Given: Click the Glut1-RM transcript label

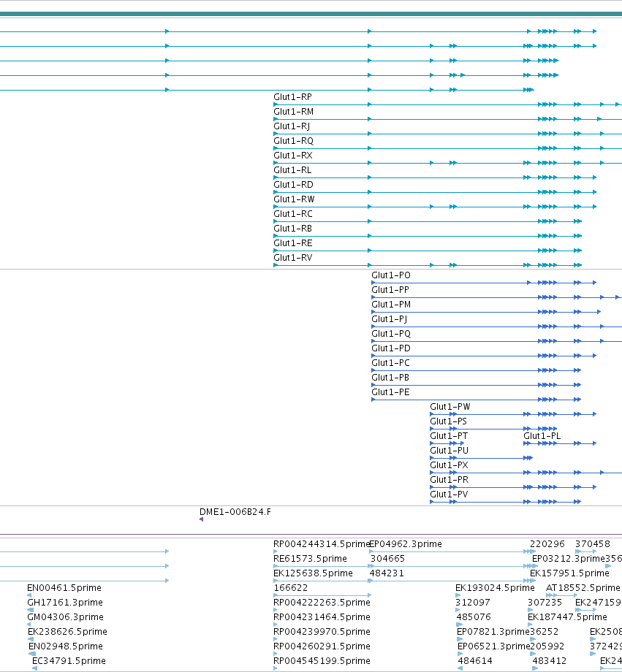Looking at the screenshot, I should click(x=293, y=112).
